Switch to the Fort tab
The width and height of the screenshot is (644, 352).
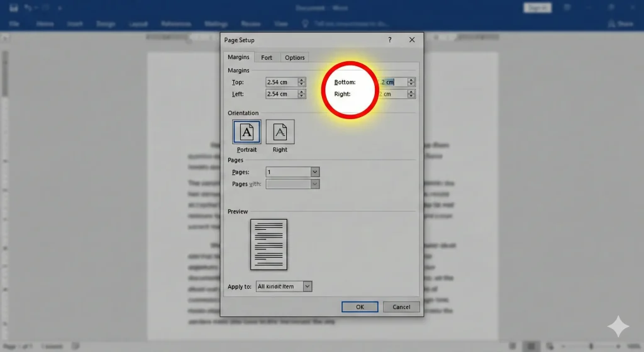tap(267, 57)
